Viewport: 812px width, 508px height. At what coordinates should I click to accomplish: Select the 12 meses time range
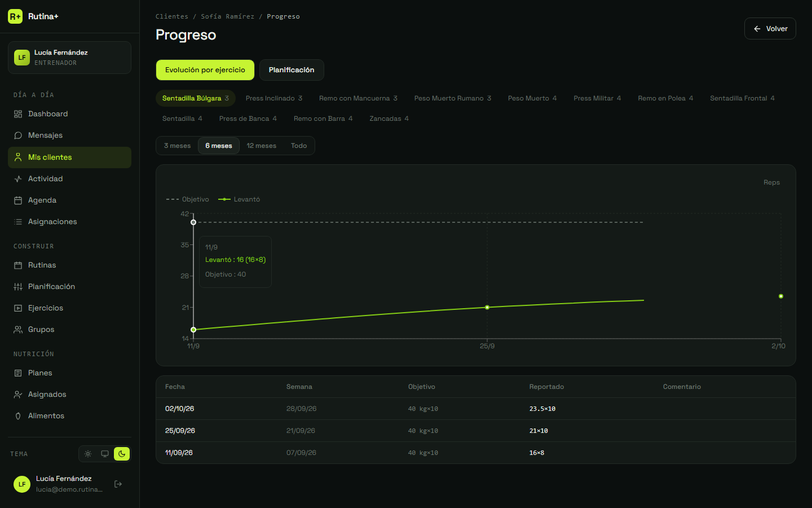click(x=262, y=146)
